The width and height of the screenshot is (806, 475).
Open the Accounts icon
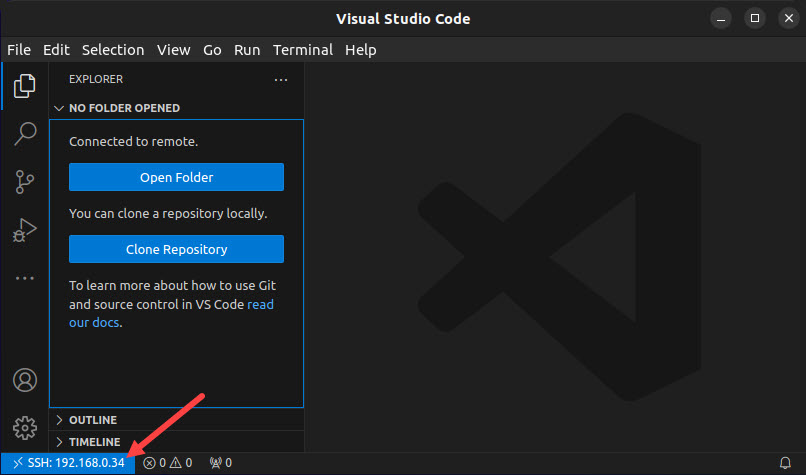click(24, 380)
